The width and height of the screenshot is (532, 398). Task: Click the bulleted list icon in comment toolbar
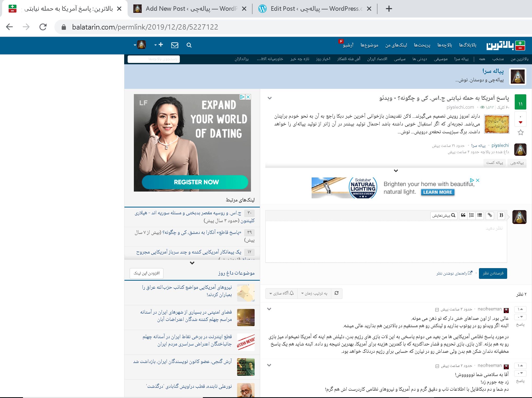click(x=479, y=215)
